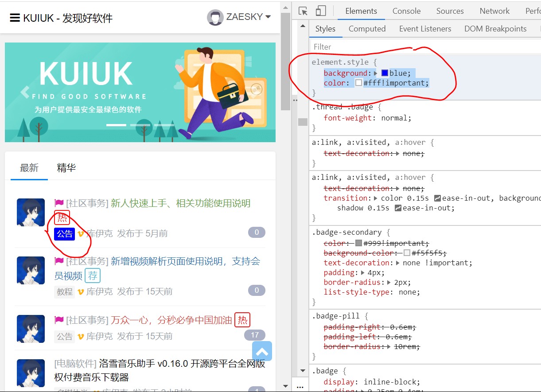The height and width of the screenshot is (392, 541).
Task: Click the Styles pane scroll-down arrow
Action: coord(303,371)
